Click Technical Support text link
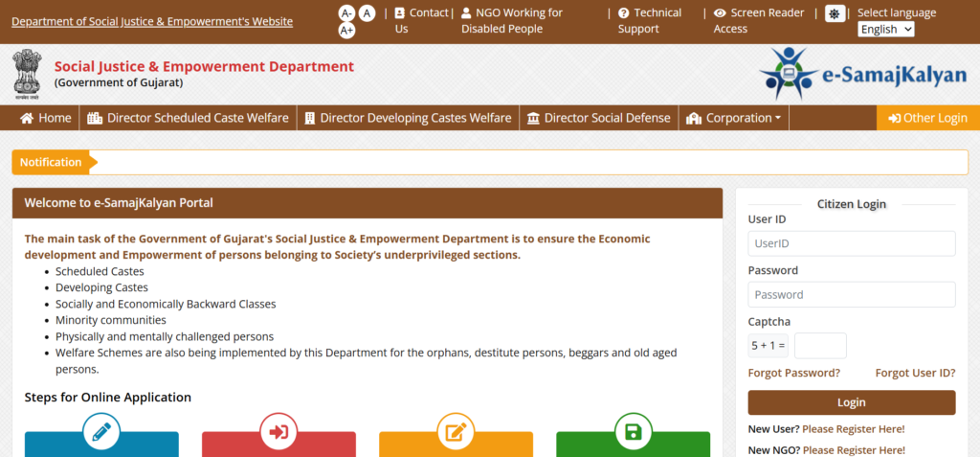This screenshot has width=980, height=457. [x=650, y=21]
